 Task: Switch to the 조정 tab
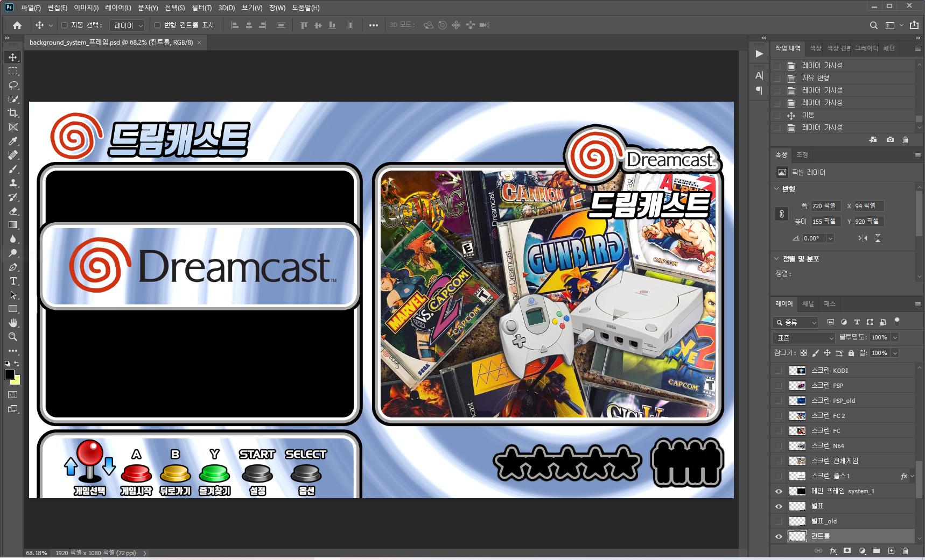pos(802,155)
